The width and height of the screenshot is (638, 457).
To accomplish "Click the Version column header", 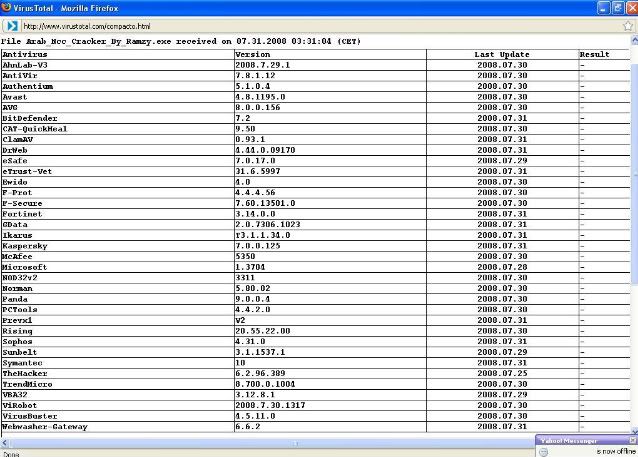I will click(253, 55).
